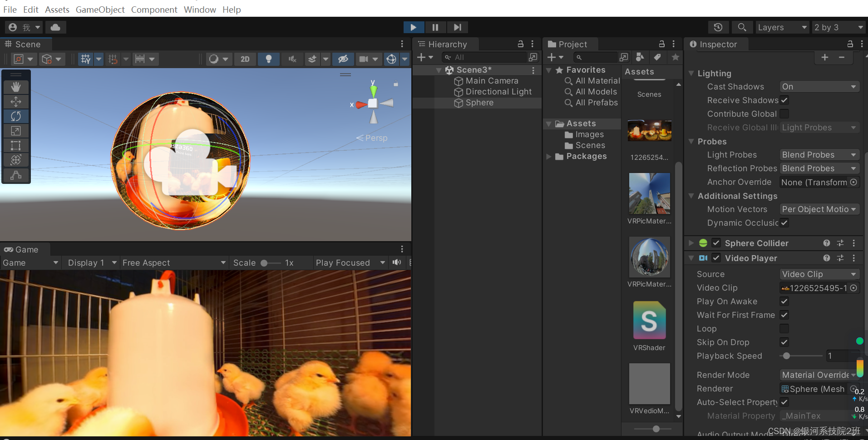Select the VRShader asset thumbnail
Image resolution: width=868 pixels, height=440 pixels.
pyautogui.click(x=649, y=320)
